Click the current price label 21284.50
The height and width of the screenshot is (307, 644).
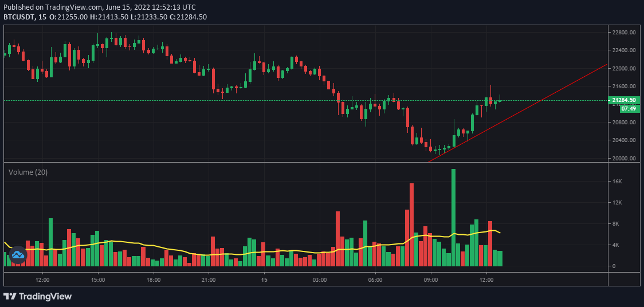pyautogui.click(x=624, y=100)
